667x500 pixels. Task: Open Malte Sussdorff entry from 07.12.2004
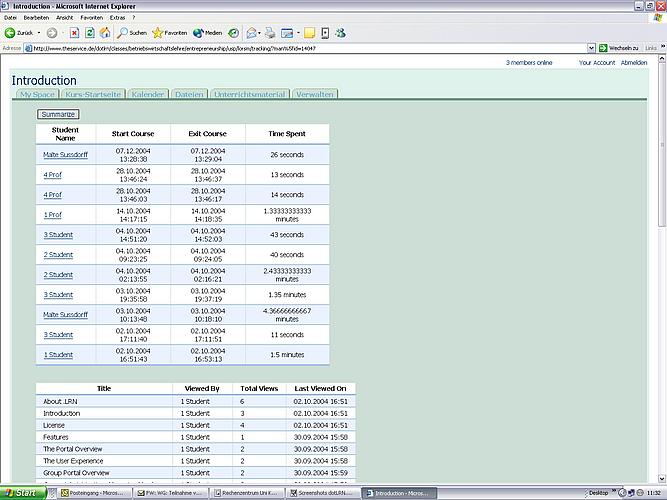pos(66,155)
